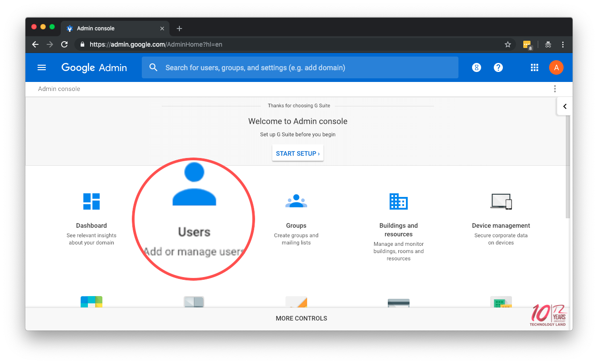Open the Chrome three-dot menu
598x364 pixels.
(x=563, y=44)
